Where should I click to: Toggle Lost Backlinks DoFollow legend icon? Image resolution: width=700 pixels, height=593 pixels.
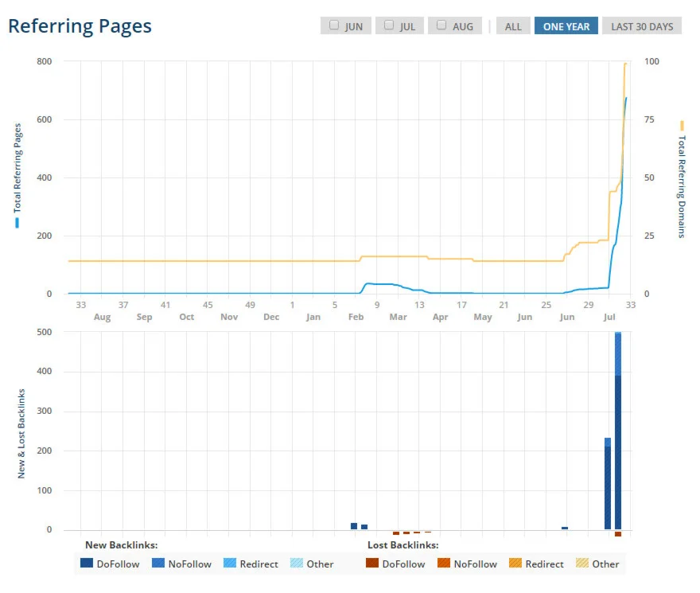(x=372, y=563)
